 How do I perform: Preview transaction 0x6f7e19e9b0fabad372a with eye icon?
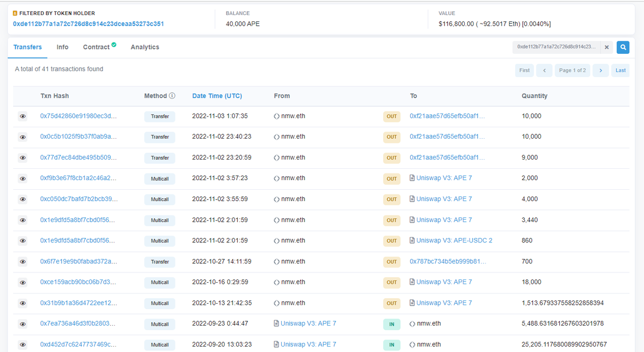23,262
